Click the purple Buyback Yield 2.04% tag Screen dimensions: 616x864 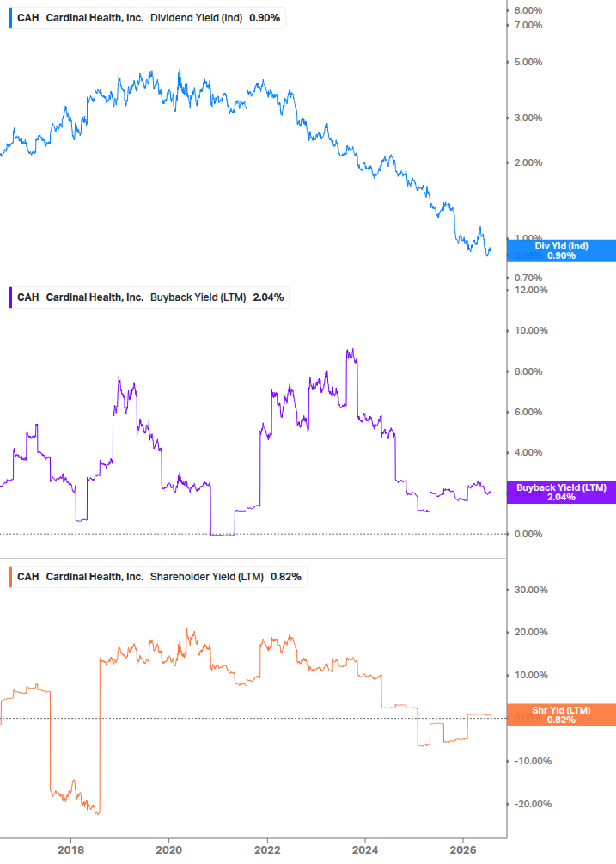561,493
